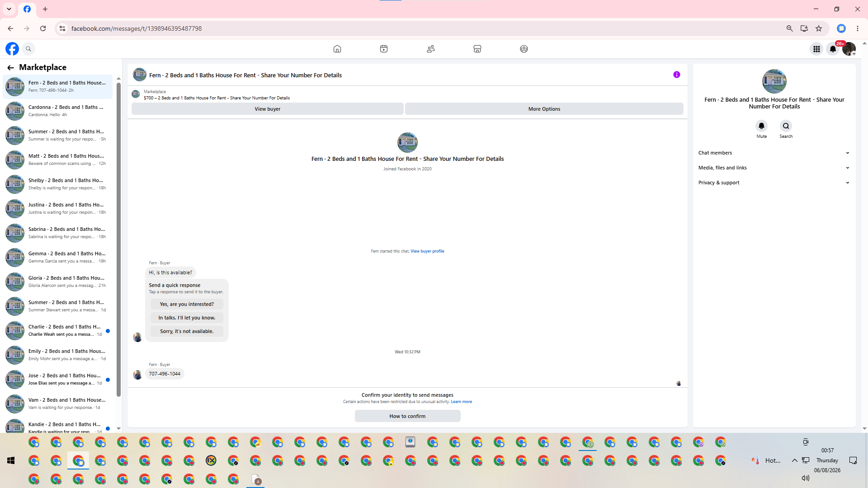The height and width of the screenshot is (488, 868).
Task: Click the view site information icon
Action: (x=62, y=28)
